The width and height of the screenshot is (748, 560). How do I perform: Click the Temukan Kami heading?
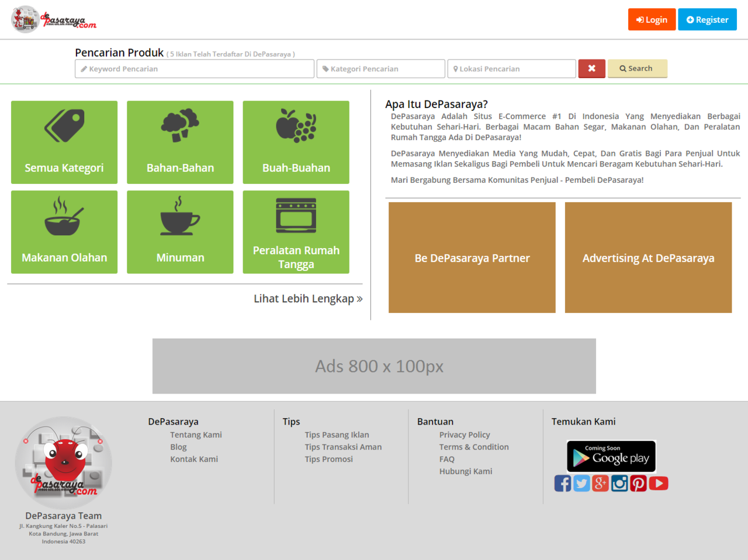coord(583,422)
